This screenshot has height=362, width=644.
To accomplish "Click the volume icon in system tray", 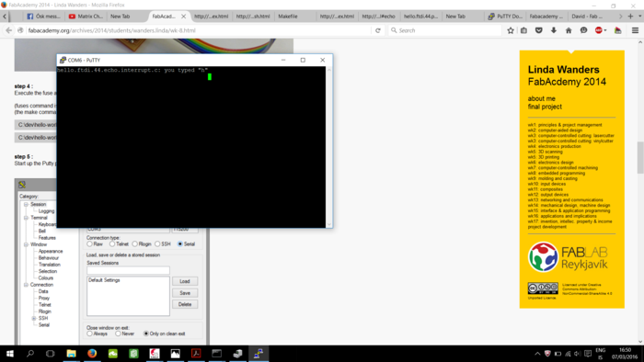I will pos(578,354).
